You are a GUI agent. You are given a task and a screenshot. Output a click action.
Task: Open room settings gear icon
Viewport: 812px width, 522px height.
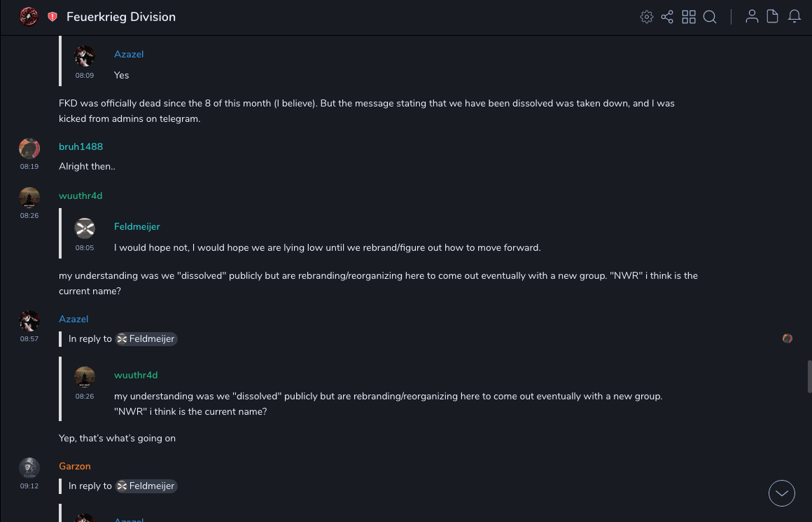pos(647,17)
